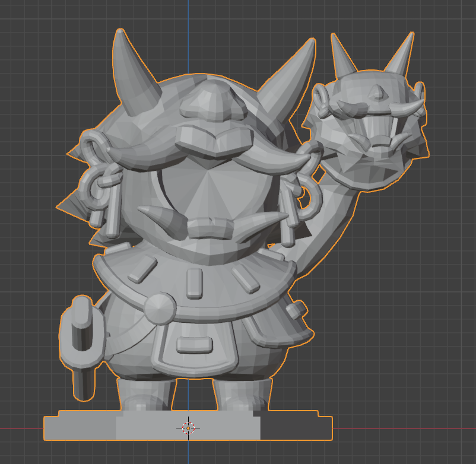Click the forehead spike on small mask
This screenshot has width=476, height=464.
click(375, 93)
